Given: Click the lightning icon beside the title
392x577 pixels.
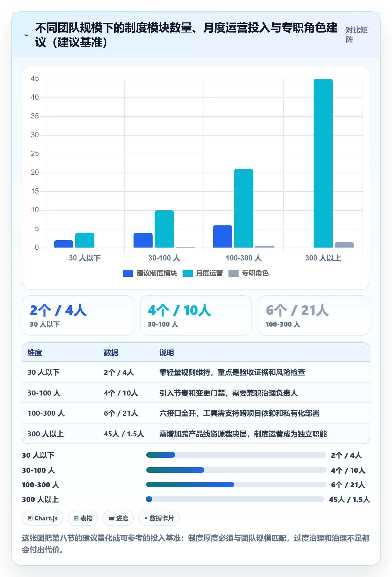Looking at the screenshot, I should pyautogui.click(x=27, y=35).
